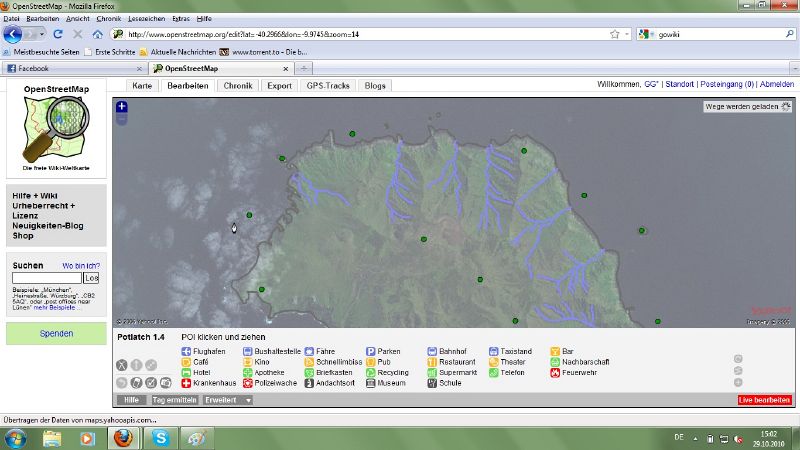The image size is (800, 450).
Task: Follow the Wo bin ich? link
Action: point(81,266)
